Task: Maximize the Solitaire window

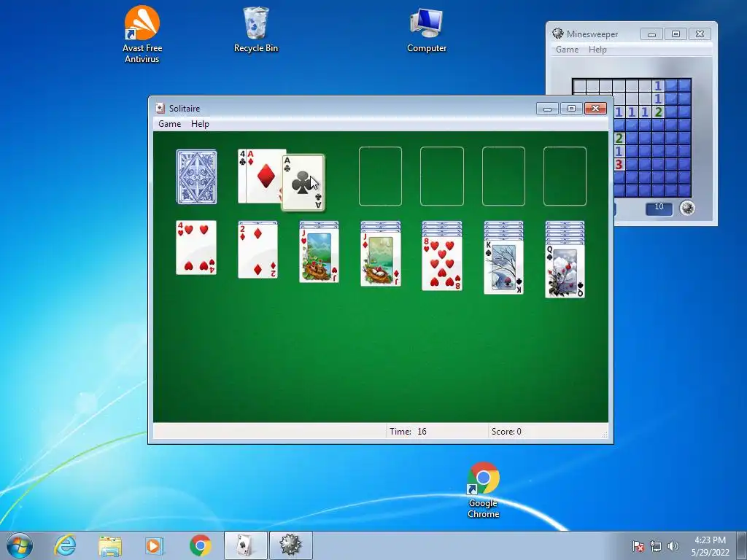Action: (x=571, y=109)
